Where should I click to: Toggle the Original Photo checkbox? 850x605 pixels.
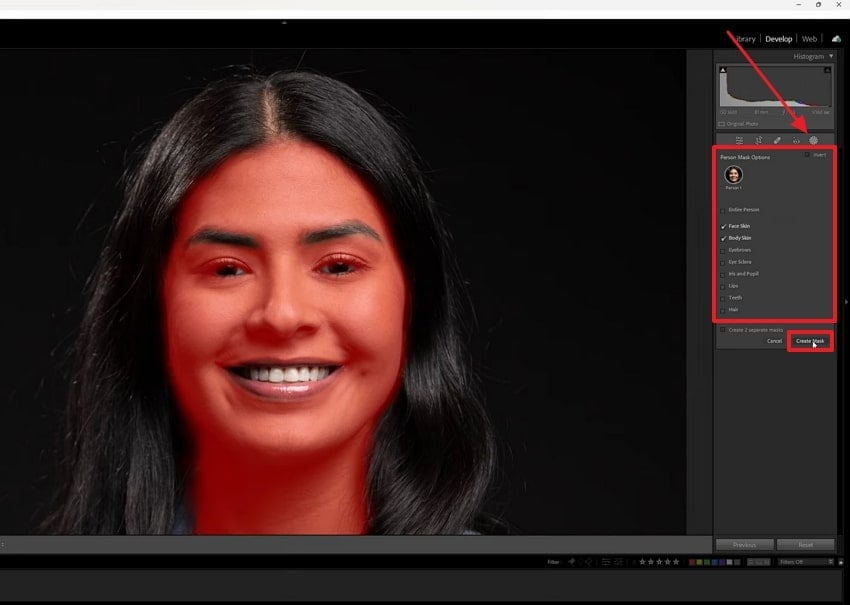[x=722, y=124]
